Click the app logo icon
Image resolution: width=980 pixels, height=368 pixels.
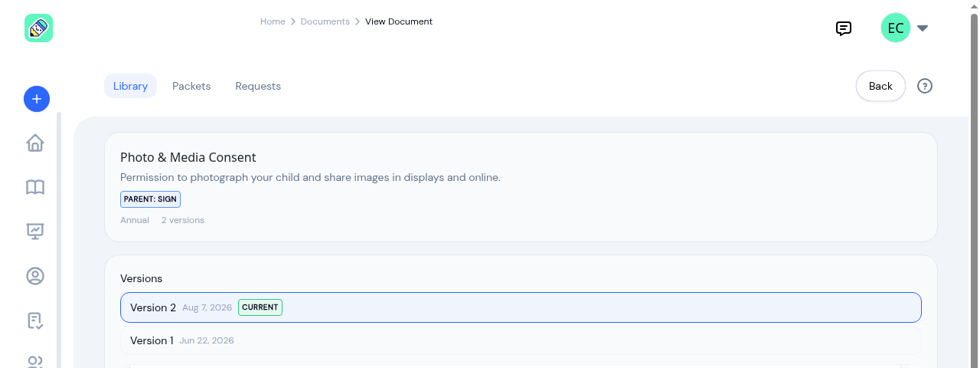[x=38, y=28]
